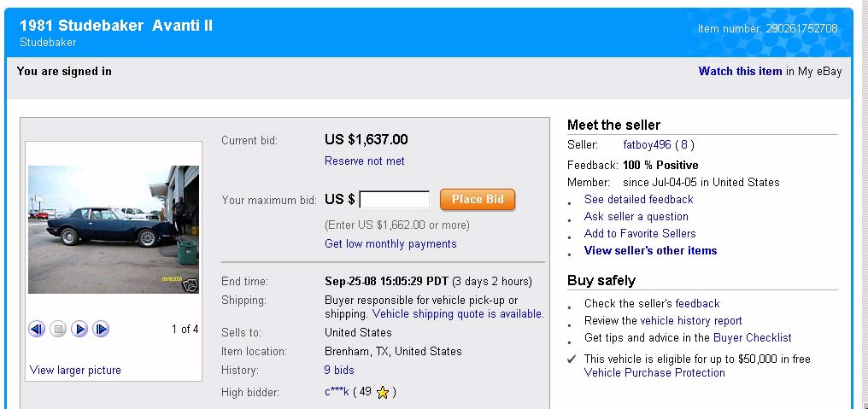Open See detailed feedback link
The image size is (868, 409).
click(x=638, y=199)
